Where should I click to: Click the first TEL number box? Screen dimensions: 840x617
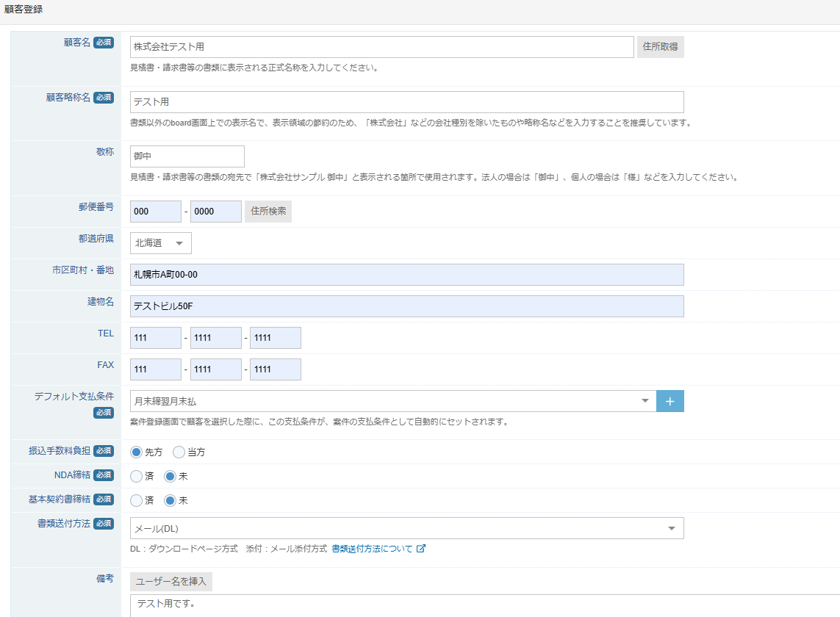(156, 338)
